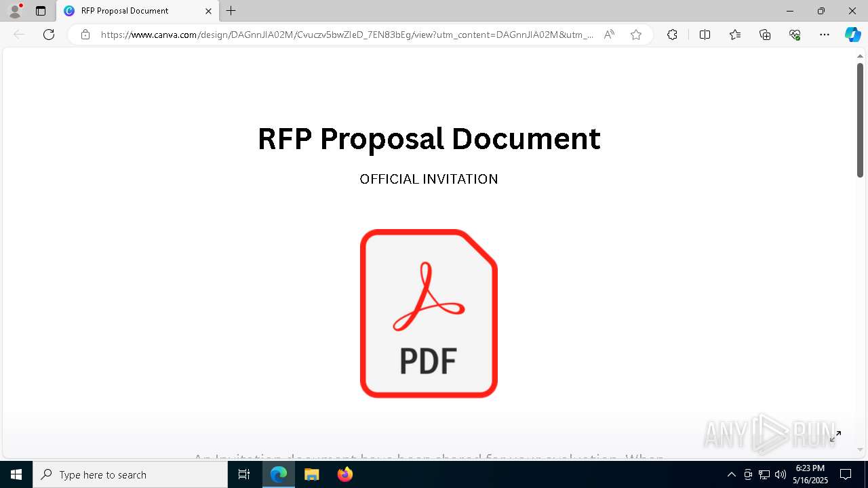This screenshot has height=488, width=868.
Task: Activate the Read aloud icon
Action: coord(609,35)
